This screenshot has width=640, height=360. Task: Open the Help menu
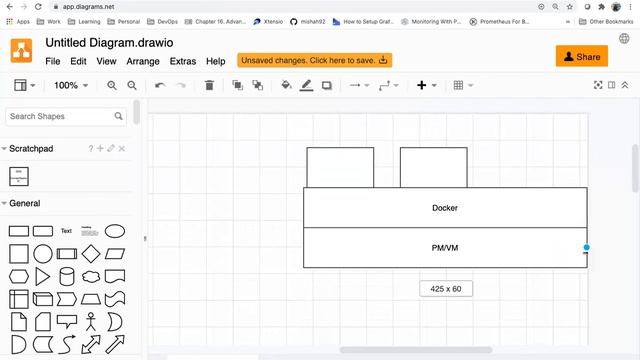pos(216,61)
